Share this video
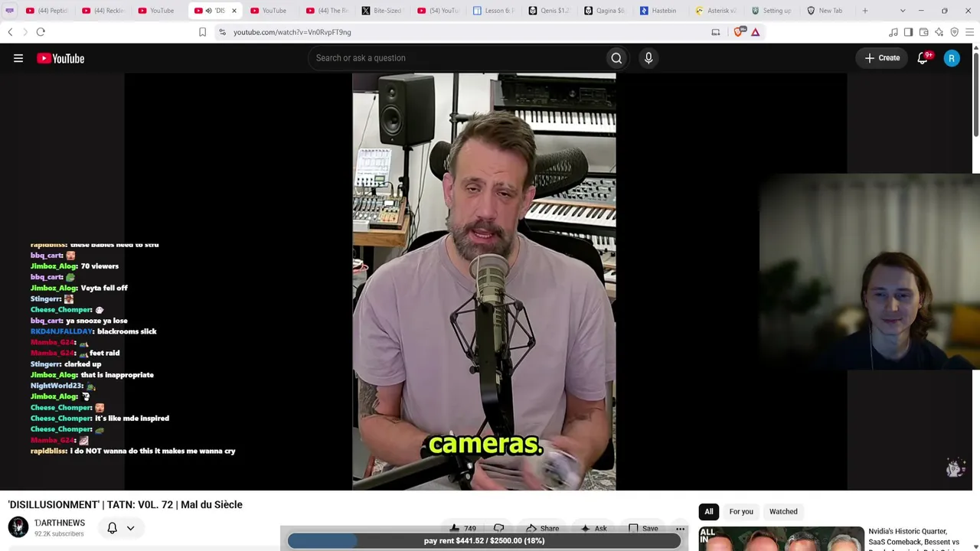980x551 pixels. pos(543,528)
